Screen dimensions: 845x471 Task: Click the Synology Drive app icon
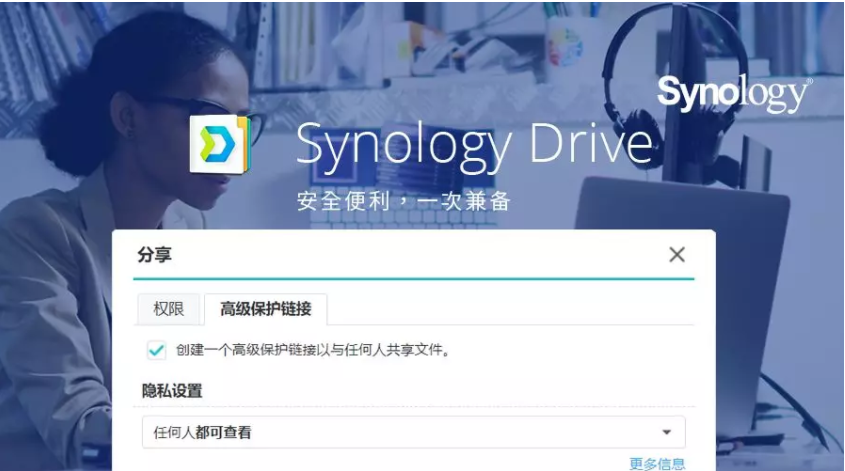220,144
